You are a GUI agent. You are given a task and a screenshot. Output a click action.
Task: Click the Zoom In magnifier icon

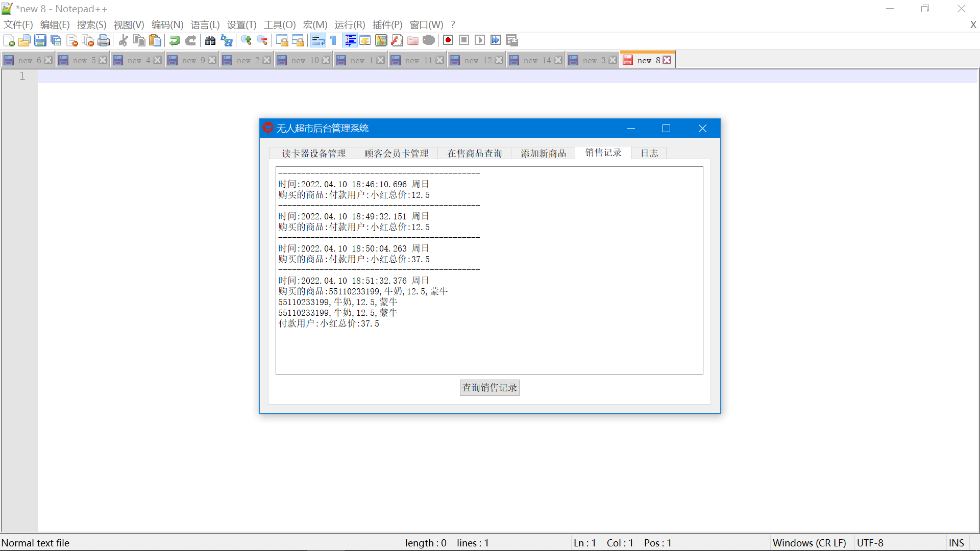coord(246,40)
